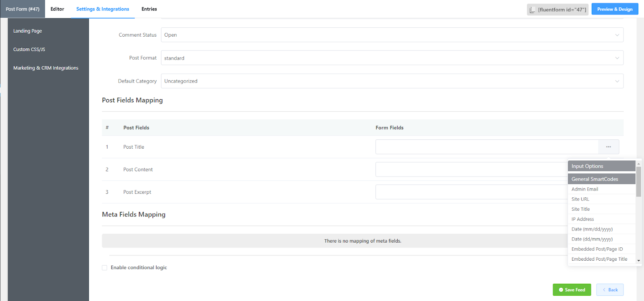Click the shortcode icon beside fluentform id
The width and height of the screenshot is (644, 301).
(532, 10)
